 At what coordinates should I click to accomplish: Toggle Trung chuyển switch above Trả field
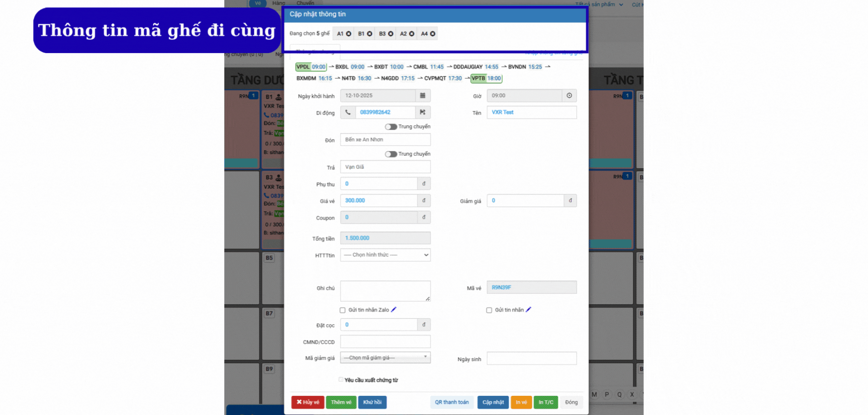[390, 154]
